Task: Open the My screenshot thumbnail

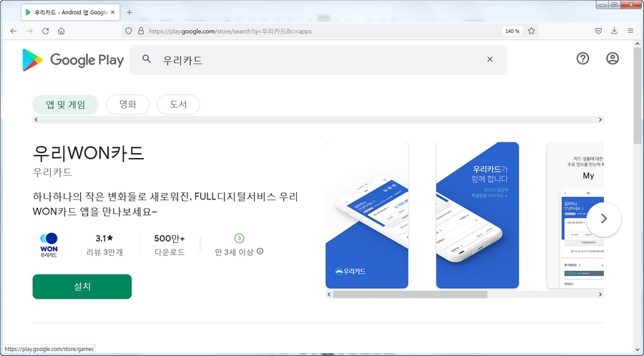Action: point(575,215)
